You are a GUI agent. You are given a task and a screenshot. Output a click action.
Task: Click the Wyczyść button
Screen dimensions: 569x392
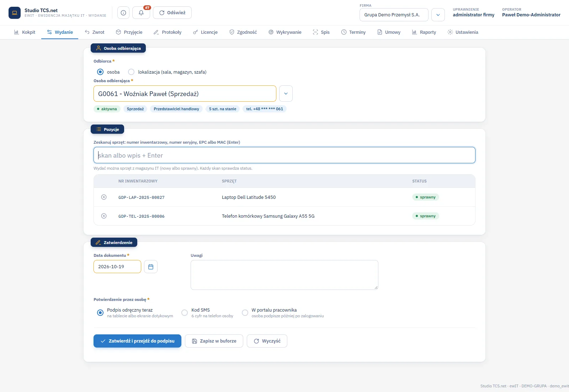267,341
